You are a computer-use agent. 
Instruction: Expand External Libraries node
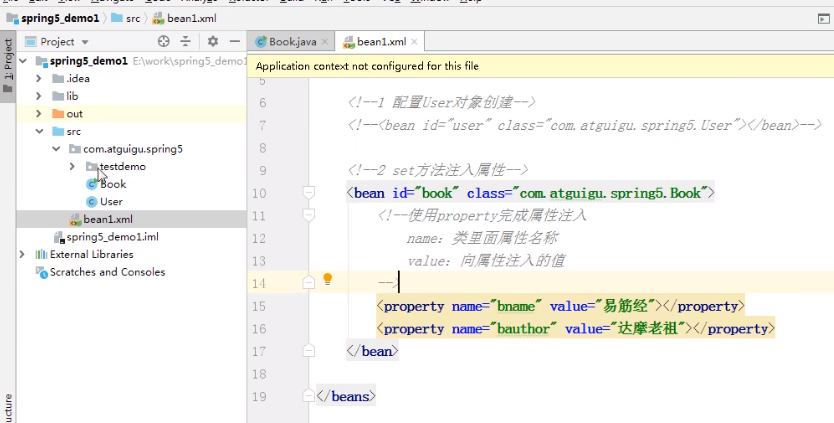tap(22, 254)
